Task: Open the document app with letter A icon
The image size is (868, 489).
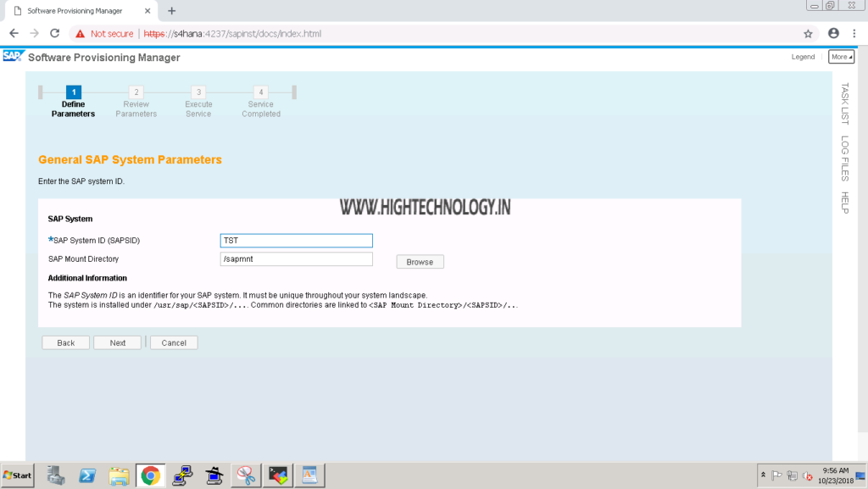Action: pos(309,475)
